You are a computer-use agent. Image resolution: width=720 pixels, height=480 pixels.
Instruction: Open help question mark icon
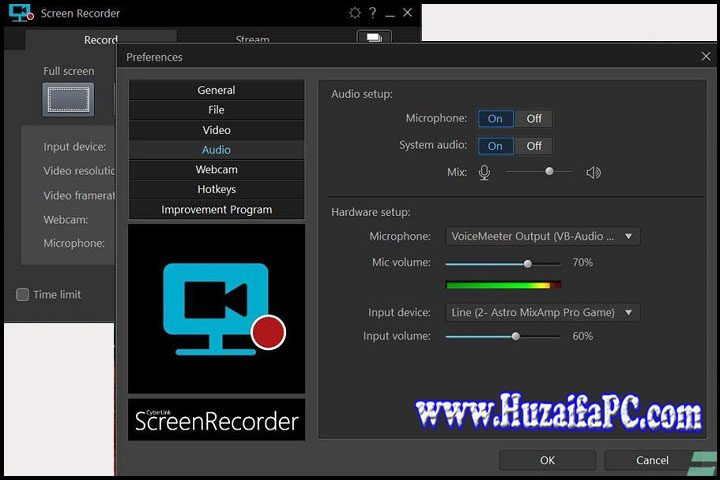coord(373,13)
